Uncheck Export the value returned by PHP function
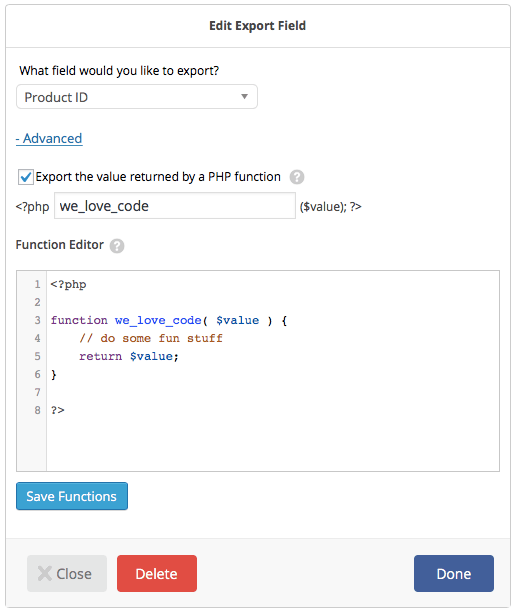 point(25,177)
